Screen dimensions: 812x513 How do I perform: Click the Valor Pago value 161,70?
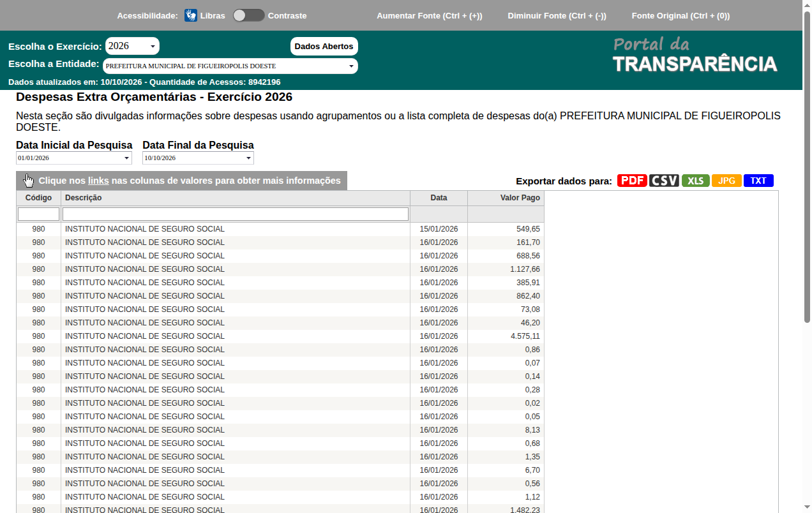point(528,242)
